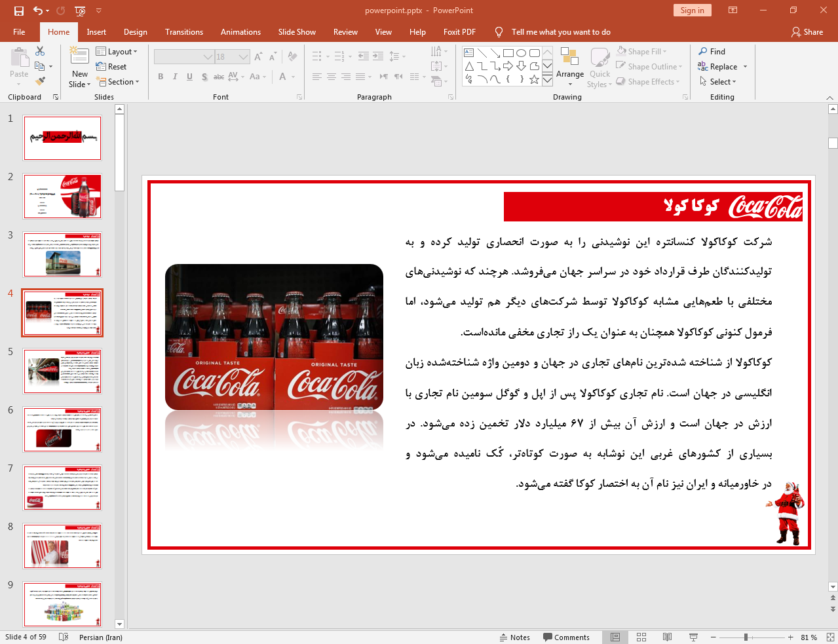This screenshot has width=838, height=644.
Task: Switch to the Animations tab
Action: (240, 32)
